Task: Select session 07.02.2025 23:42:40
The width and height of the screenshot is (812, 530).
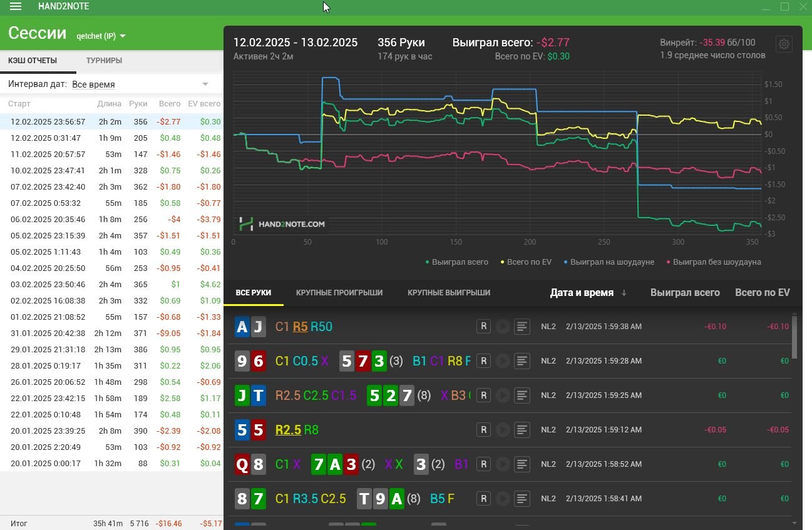Action: click(111, 186)
